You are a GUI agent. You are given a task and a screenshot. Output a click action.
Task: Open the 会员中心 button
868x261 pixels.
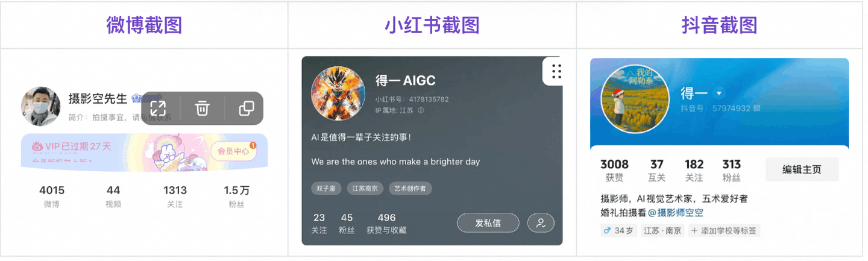point(233,151)
